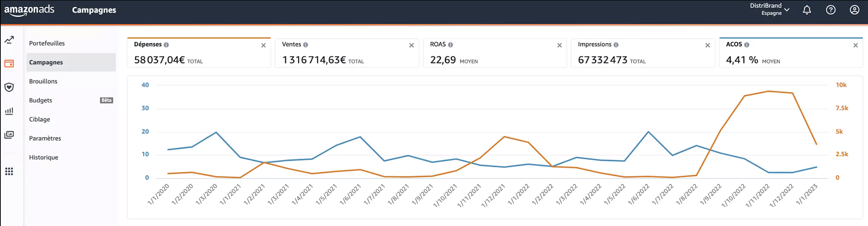This screenshot has height=226, width=868.
Task: Dismiss the ROAS metric card
Action: click(x=560, y=45)
